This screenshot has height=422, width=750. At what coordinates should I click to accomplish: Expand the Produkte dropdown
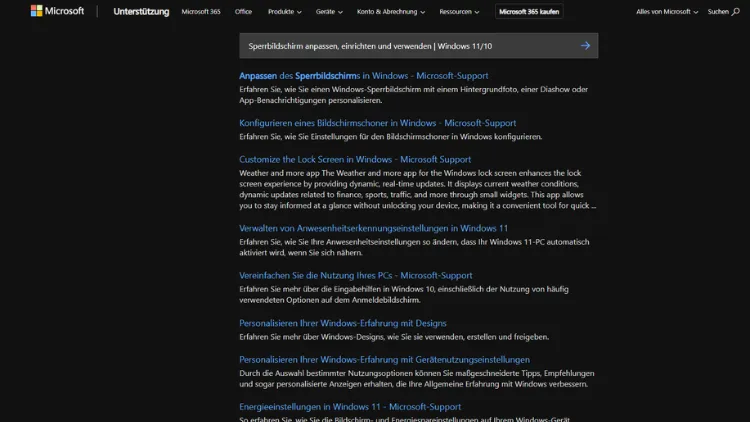[285, 11]
